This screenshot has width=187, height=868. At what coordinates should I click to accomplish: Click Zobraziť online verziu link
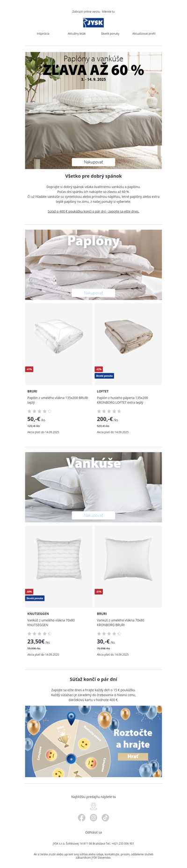93,11
